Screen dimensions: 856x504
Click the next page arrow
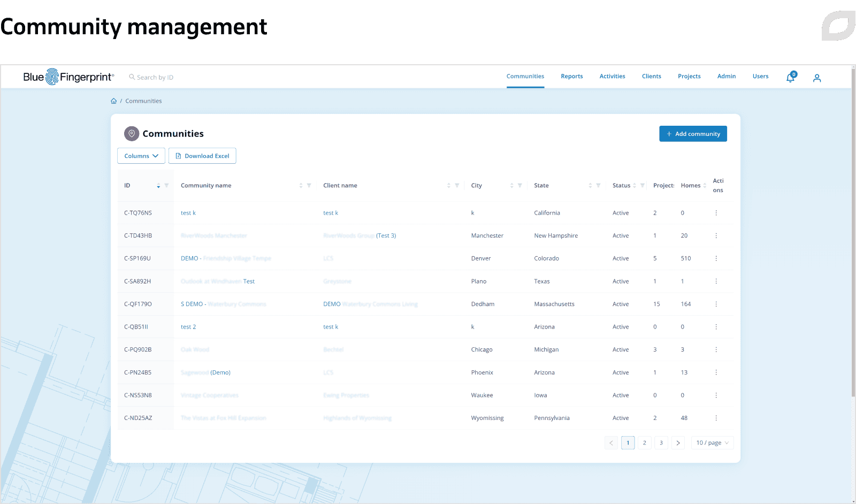tap(678, 443)
